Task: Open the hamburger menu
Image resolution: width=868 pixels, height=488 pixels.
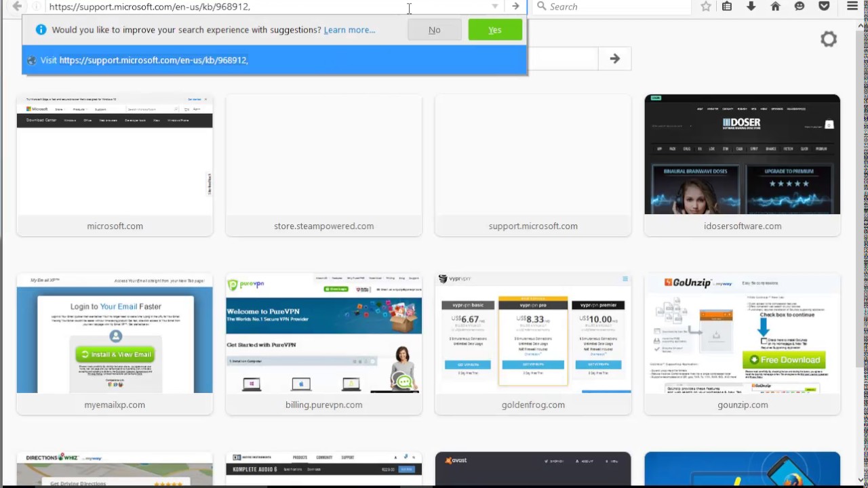Action: coord(852,6)
